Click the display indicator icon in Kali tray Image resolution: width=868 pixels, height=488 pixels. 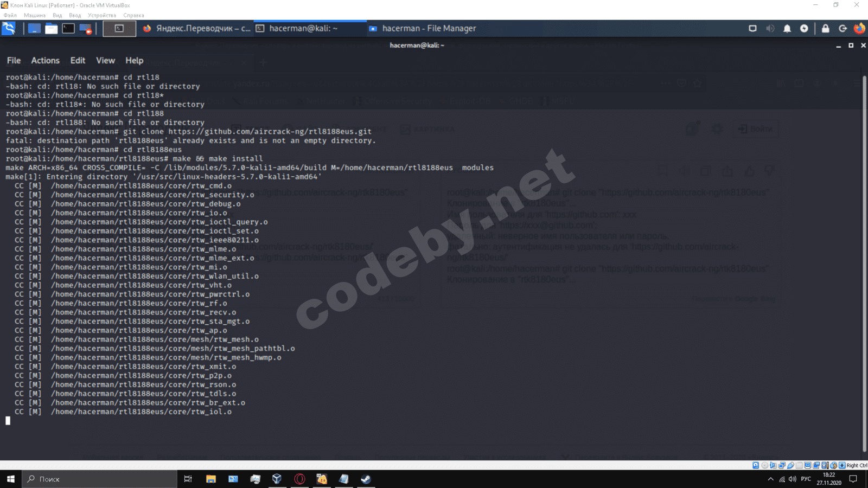click(752, 28)
